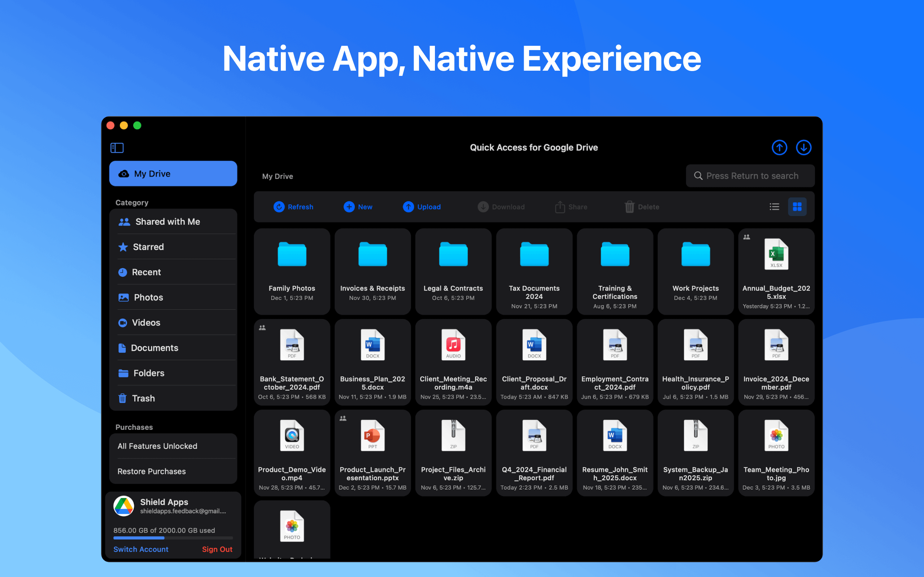Open the Family Photos folder
The width and height of the screenshot is (924, 577).
coord(292,271)
